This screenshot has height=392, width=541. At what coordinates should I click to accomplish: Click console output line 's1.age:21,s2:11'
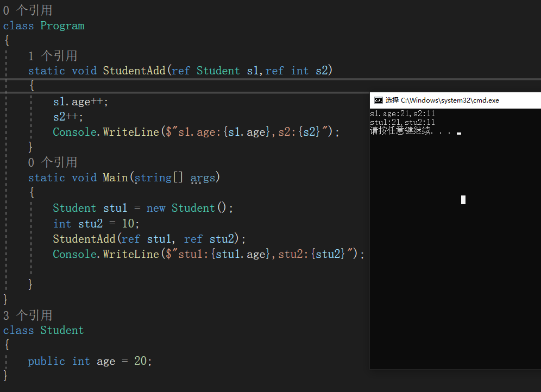pos(402,114)
